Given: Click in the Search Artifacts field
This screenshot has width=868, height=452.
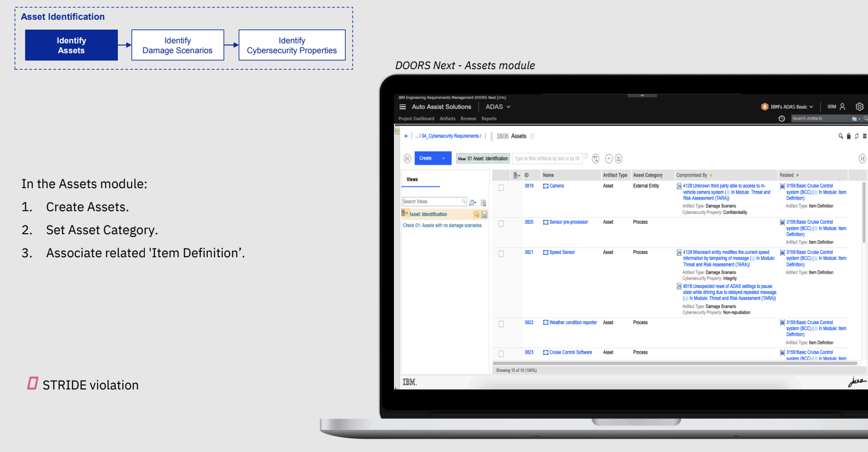Looking at the screenshot, I should point(821,118).
